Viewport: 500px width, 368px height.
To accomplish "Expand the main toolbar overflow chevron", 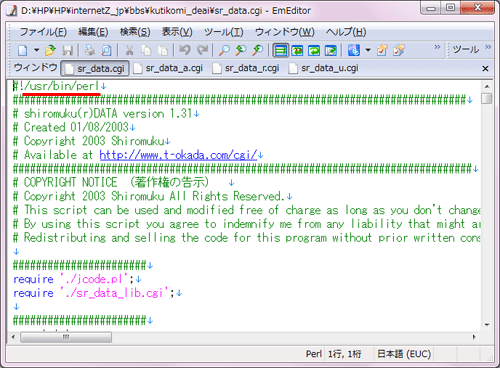I will click(437, 47).
